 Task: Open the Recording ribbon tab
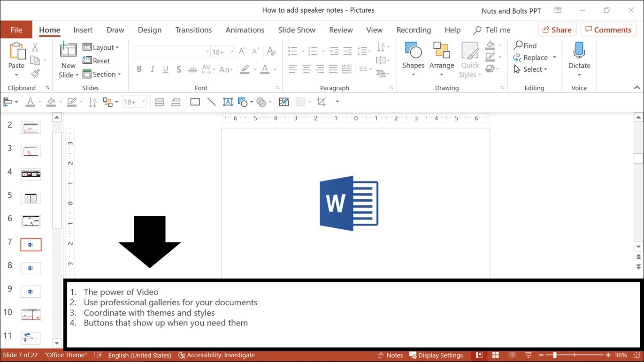tap(414, 30)
